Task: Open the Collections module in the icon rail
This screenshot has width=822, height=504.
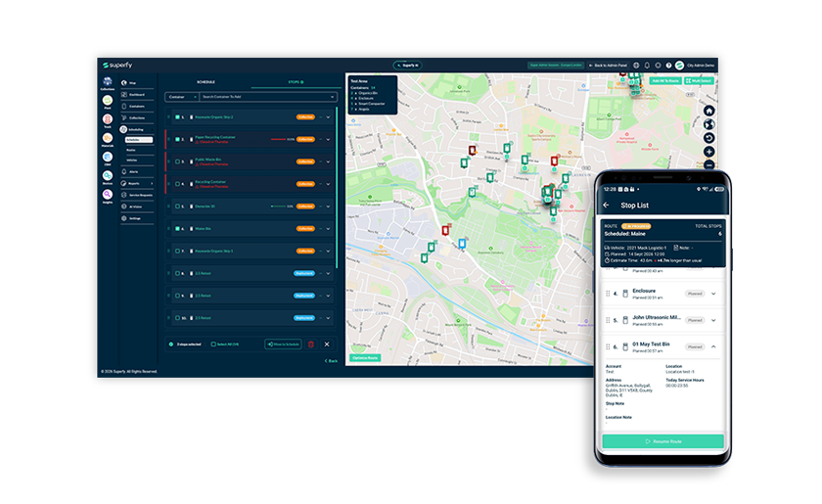Action: click(x=108, y=83)
